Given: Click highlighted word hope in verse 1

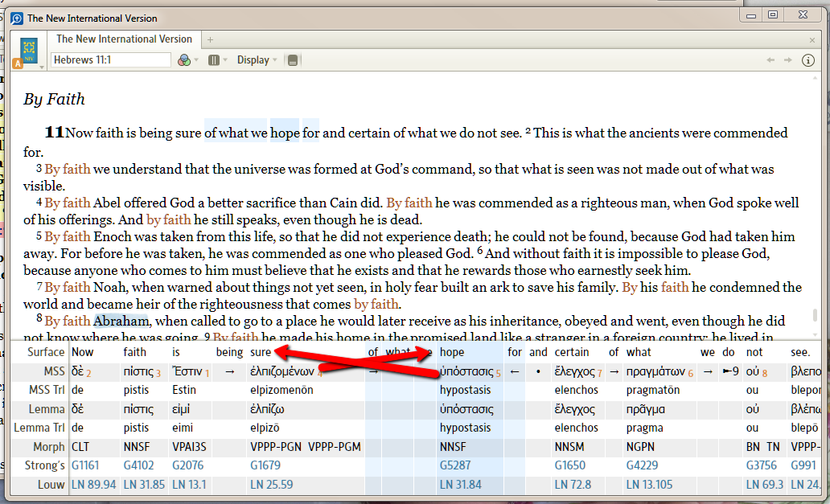Looking at the screenshot, I should [x=285, y=133].
